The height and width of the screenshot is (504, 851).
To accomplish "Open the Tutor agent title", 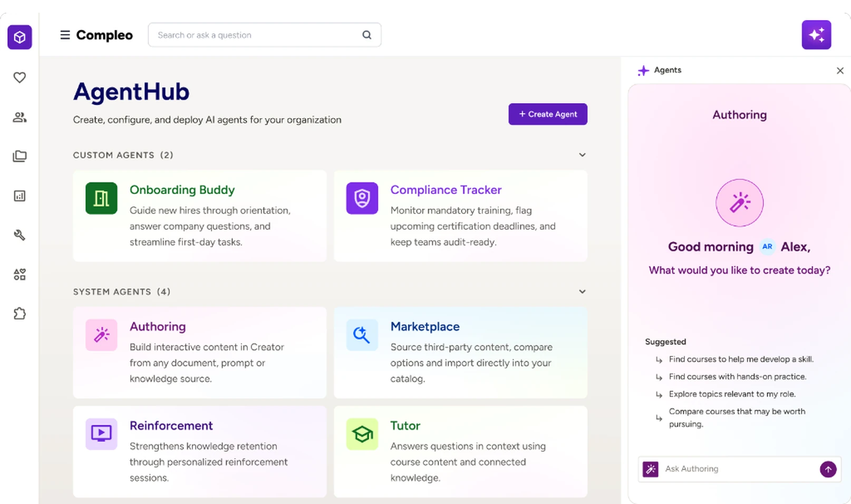I will (405, 425).
